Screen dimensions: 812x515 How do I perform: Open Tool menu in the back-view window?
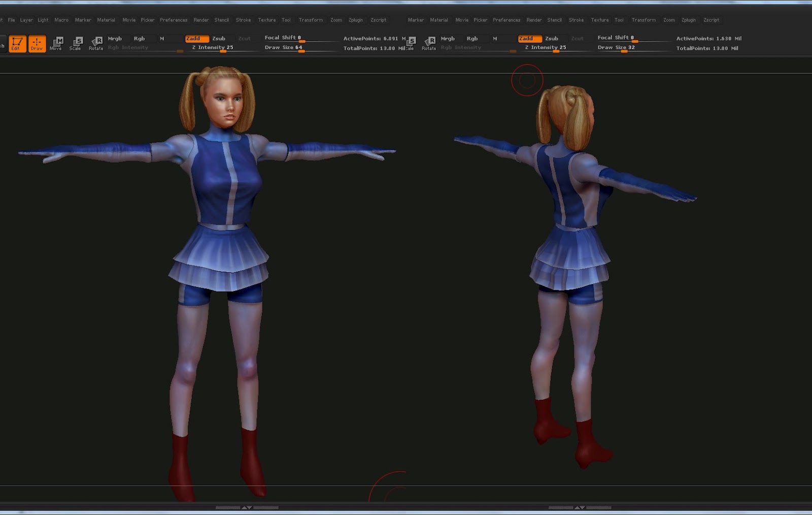(x=619, y=20)
